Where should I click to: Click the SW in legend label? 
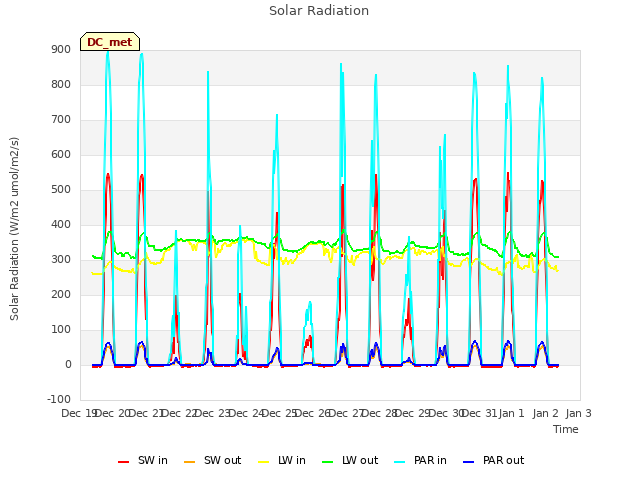pos(153,460)
